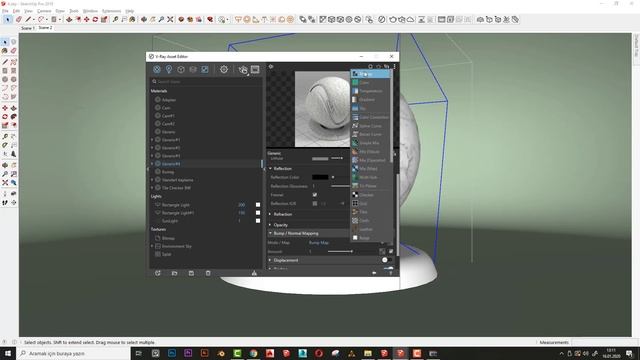Click the import asset folder icon
Viewport: 640px width, 360px height.
[x=174, y=273]
